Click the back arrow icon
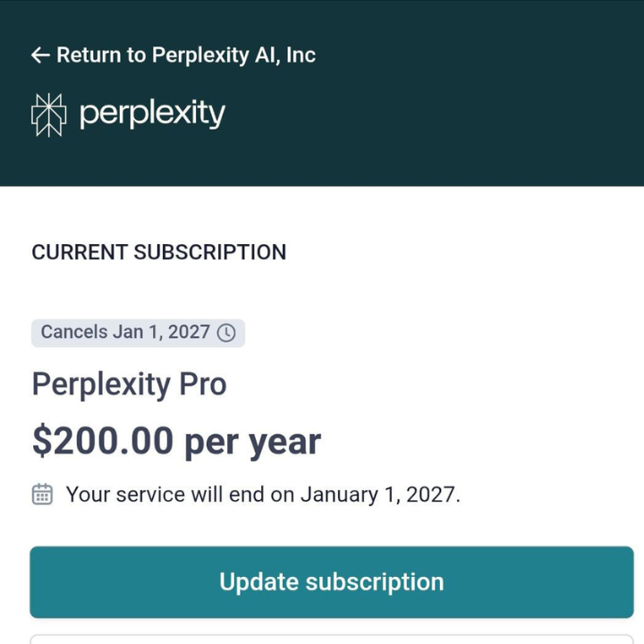This screenshot has width=644, height=644. click(x=40, y=55)
